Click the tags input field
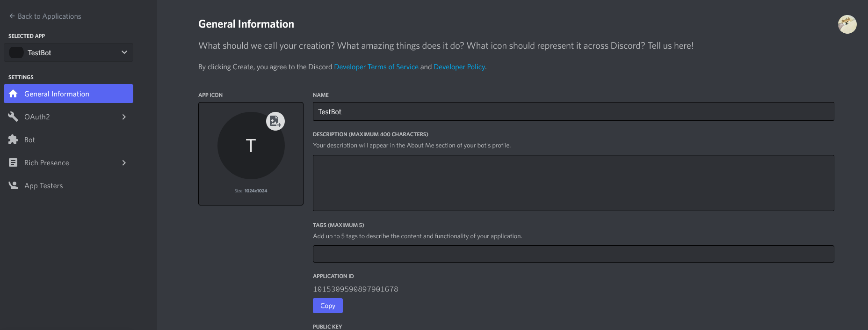The width and height of the screenshot is (868, 330). (x=573, y=254)
